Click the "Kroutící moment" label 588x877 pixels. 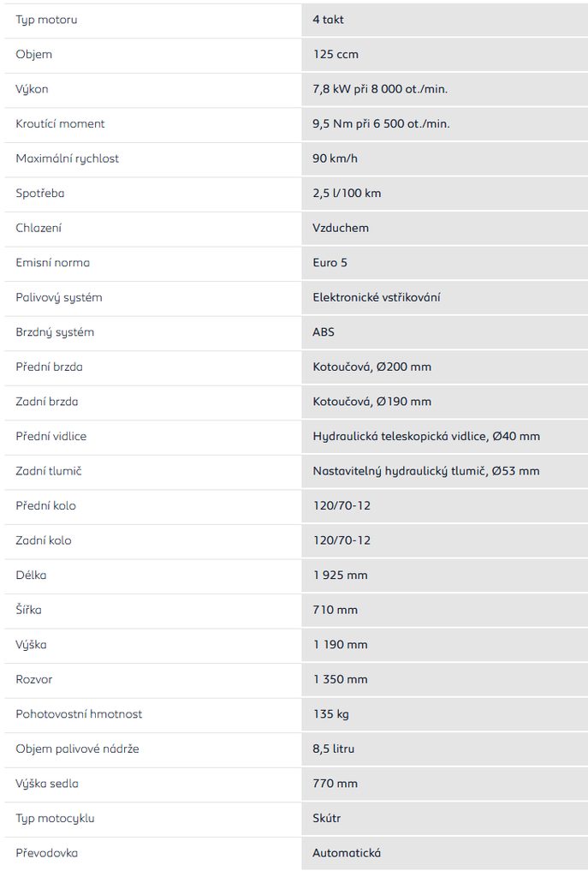point(60,124)
